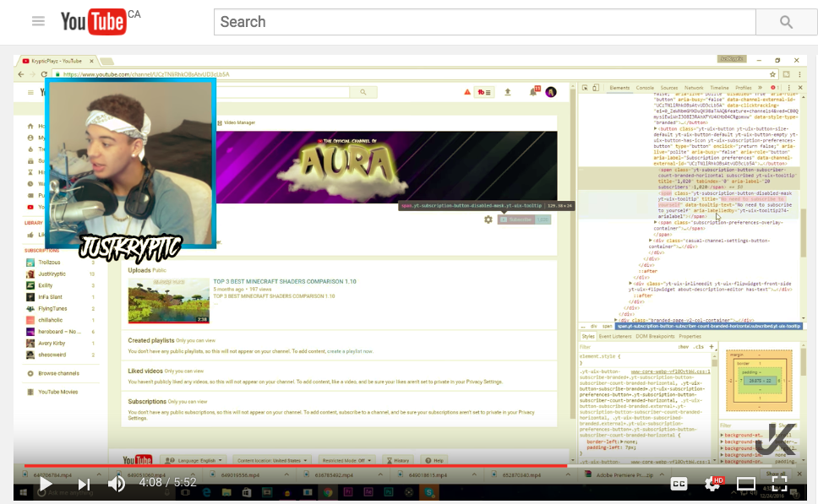Add new style rule plus icon
The height and width of the screenshot is (504, 818).
pyautogui.click(x=711, y=347)
